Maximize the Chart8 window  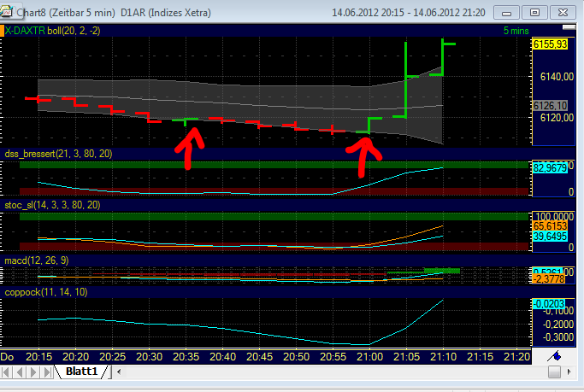[x=534, y=13]
